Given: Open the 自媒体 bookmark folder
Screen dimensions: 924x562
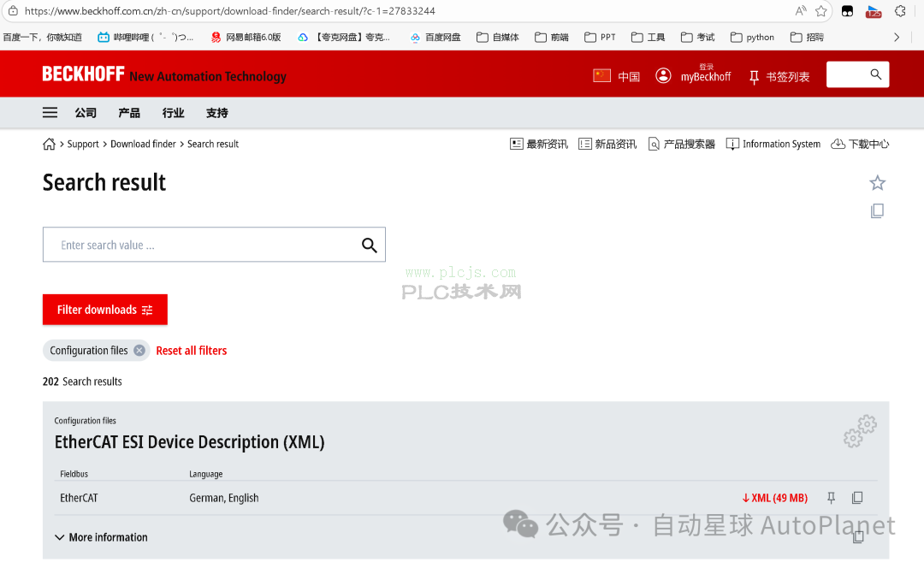Looking at the screenshot, I should (498, 37).
